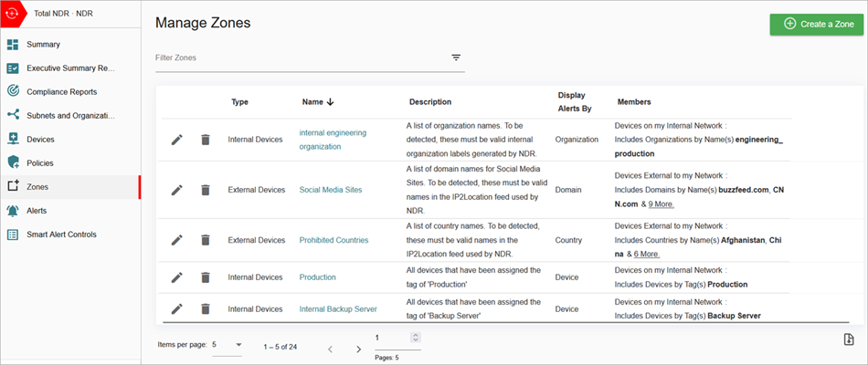Click the '1 – 5 of 24' range text
The image size is (868, 365).
click(x=281, y=348)
